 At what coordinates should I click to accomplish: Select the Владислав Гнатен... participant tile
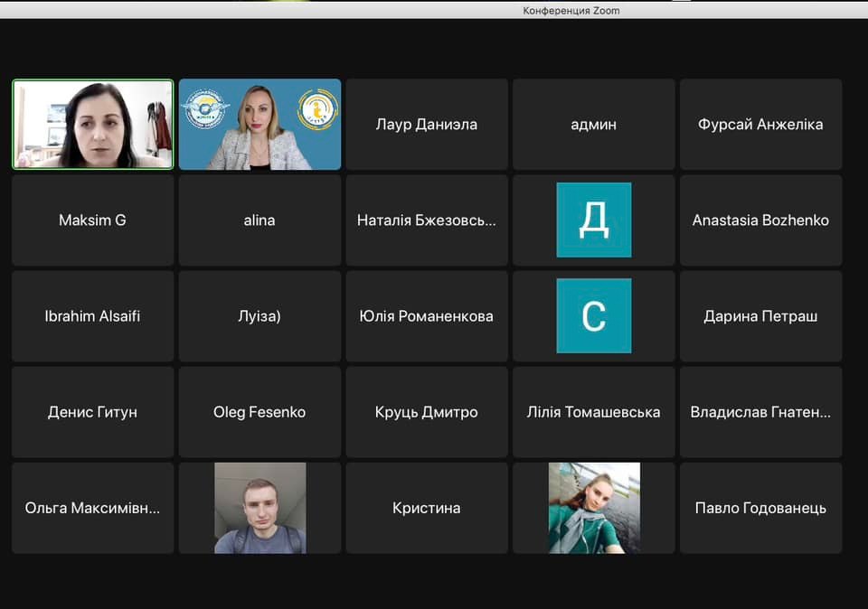pyautogui.click(x=760, y=412)
